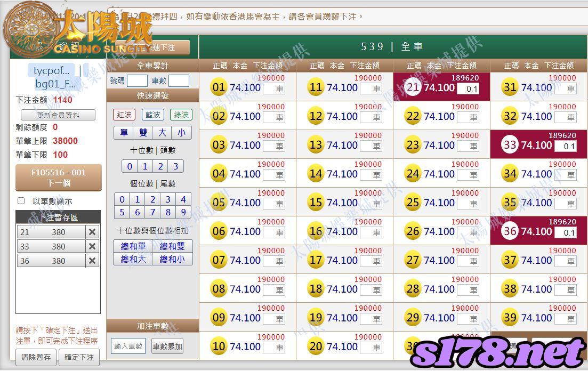Click bet amount box for number 38
The image size is (588, 371).
[x=565, y=290]
